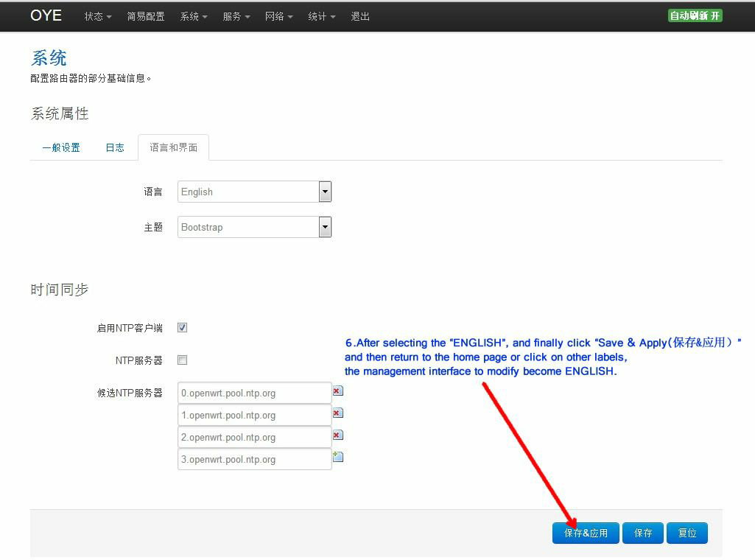Screen dimensions: 755x560
Task: Click the 系统属性 section heading
Action: point(59,113)
